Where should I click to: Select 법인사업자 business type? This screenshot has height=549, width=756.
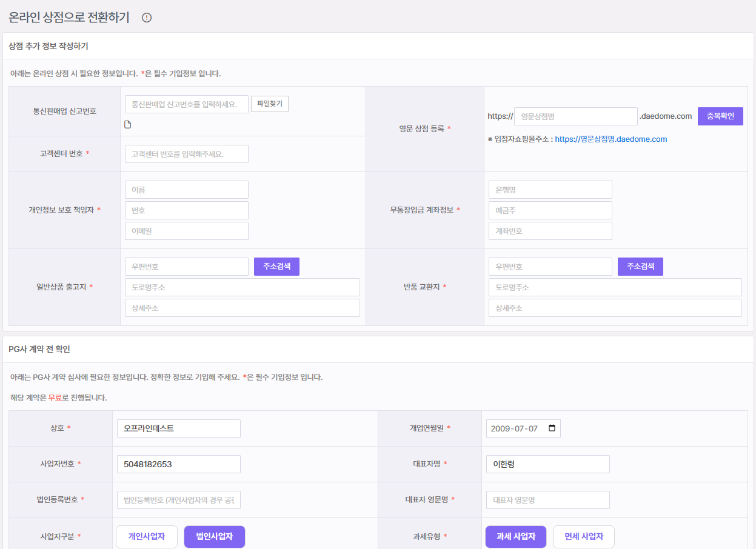point(215,536)
